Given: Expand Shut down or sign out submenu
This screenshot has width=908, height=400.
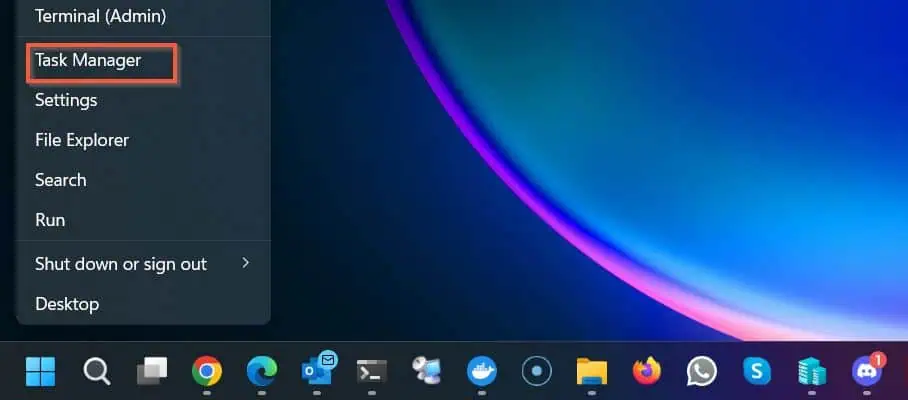Looking at the screenshot, I should tap(143, 264).
